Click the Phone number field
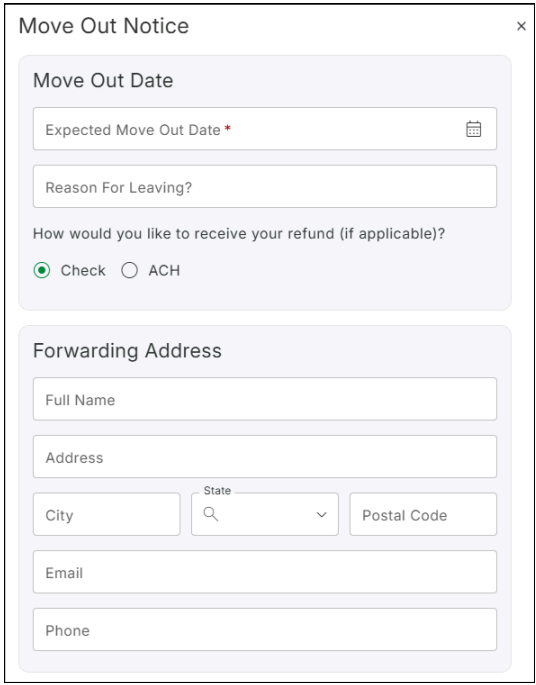 point(265,630)
